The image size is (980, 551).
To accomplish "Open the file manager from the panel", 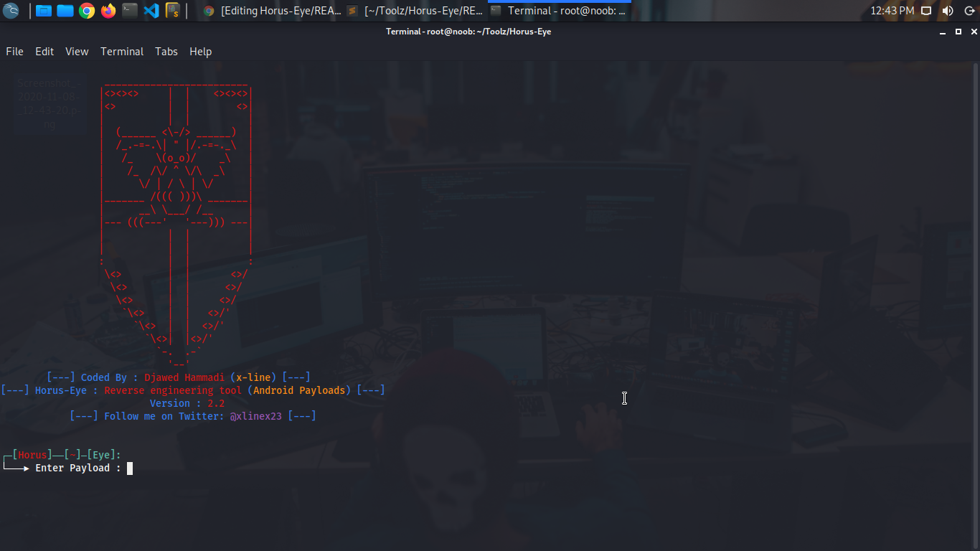I will 43,10.
